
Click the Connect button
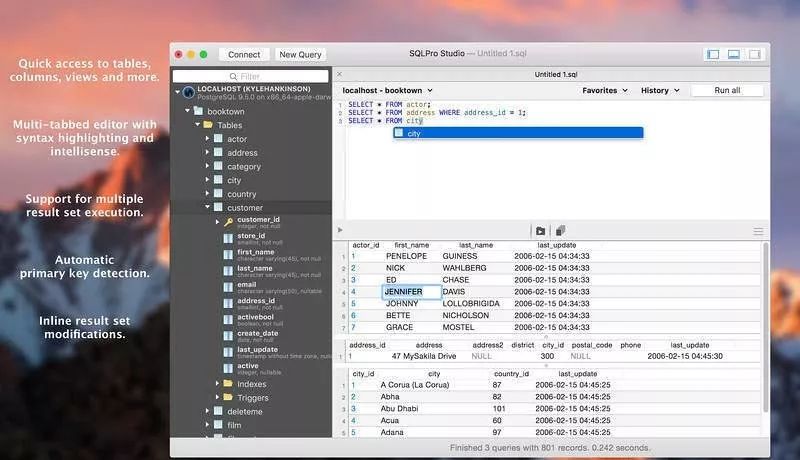tap(244, 55)
